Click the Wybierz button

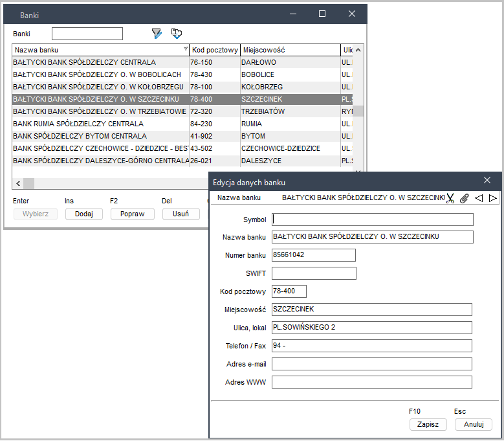(36, 214)
